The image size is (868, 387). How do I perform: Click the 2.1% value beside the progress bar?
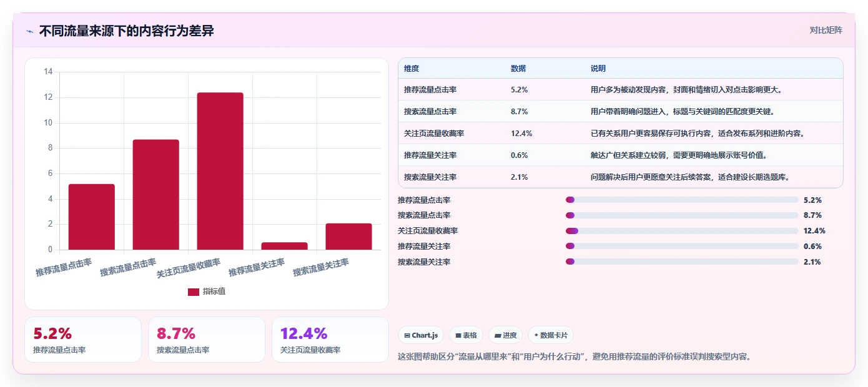pos(812,262)
